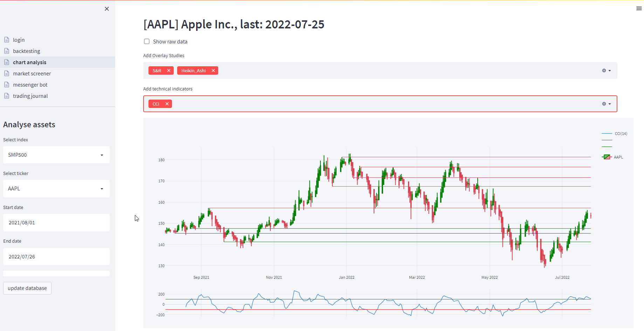Click the AAPL Apple Inc. page title

click(x=234, y=24)
